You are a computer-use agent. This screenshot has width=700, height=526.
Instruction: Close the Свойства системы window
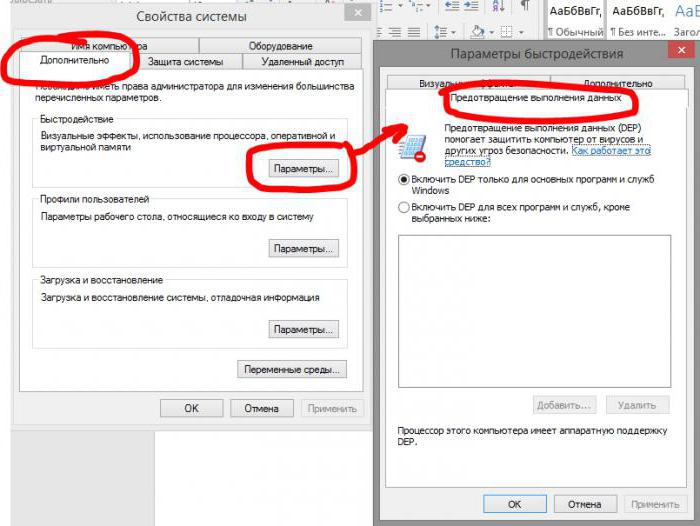358,13
